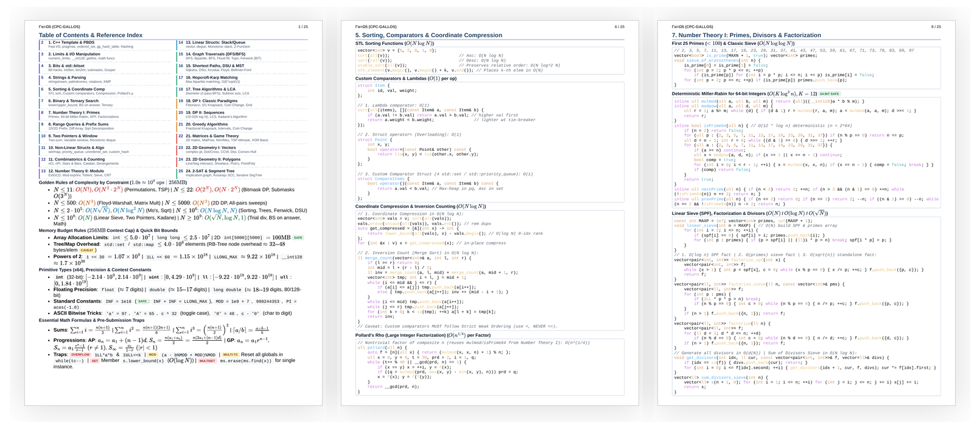
Task: Click "Pollard's Rho (Large Integer Factorization)" subheading
Action: pos(401,335)
